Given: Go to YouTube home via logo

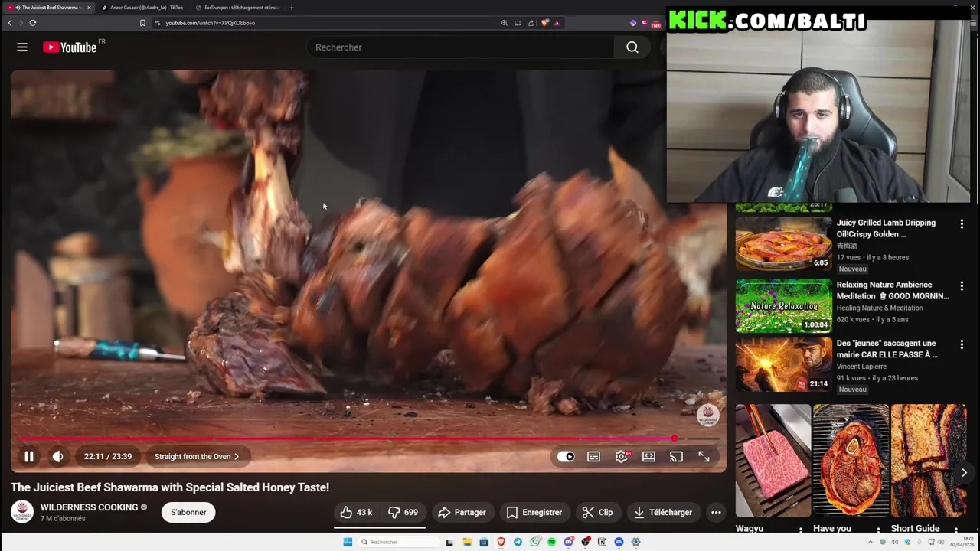Looking at the screenshot, I should 70,47.
